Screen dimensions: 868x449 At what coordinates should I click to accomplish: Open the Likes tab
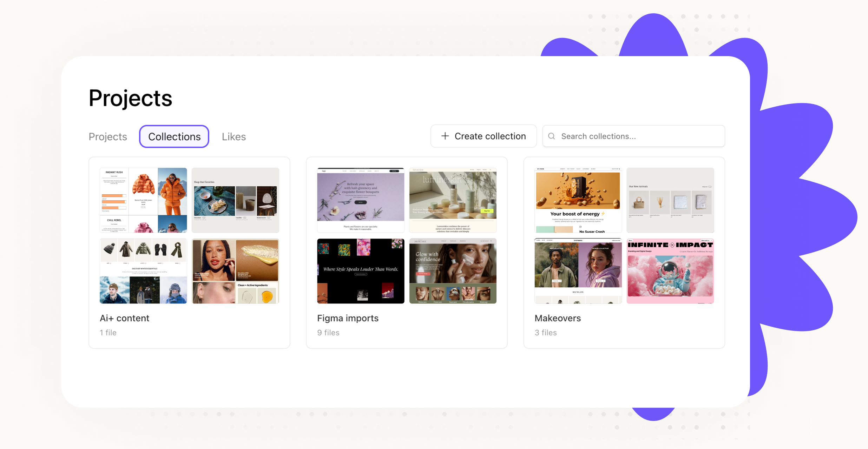[x=234, y=136]
